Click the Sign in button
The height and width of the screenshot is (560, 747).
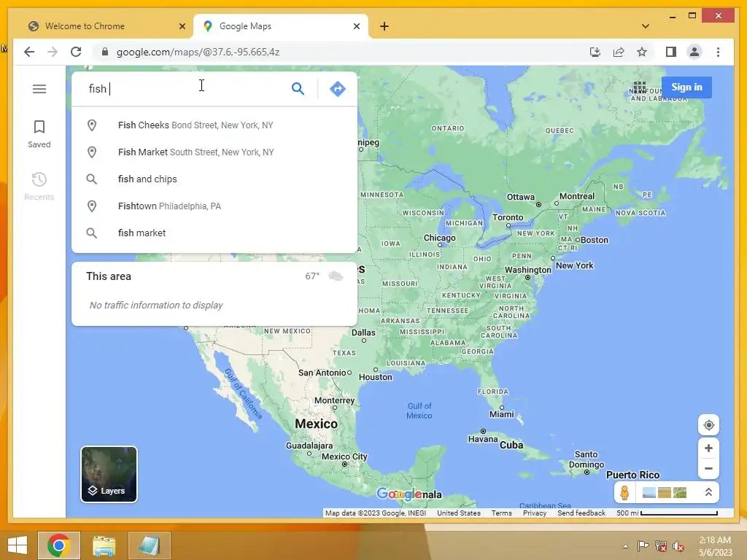686,87
